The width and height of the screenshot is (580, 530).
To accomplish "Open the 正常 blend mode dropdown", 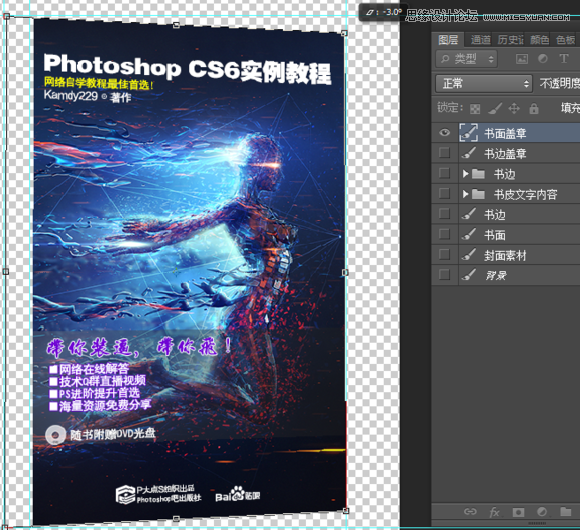I will [x=484, y=84].
